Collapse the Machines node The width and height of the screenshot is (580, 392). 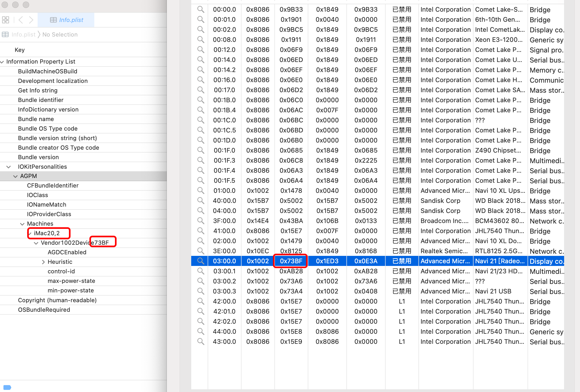22,224
